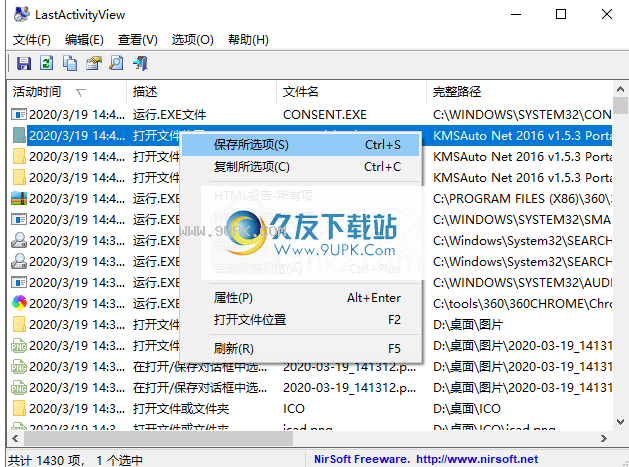This screenshot has height=467, width=629.
Task: Choose 保存所选项(S) from the context menu
Action: coord(300,145)
